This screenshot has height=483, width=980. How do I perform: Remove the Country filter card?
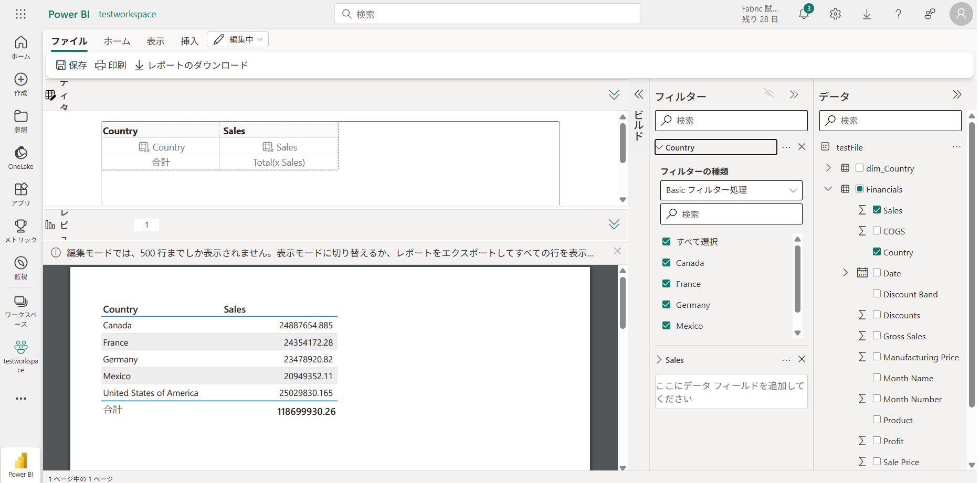tap(802, 147)
